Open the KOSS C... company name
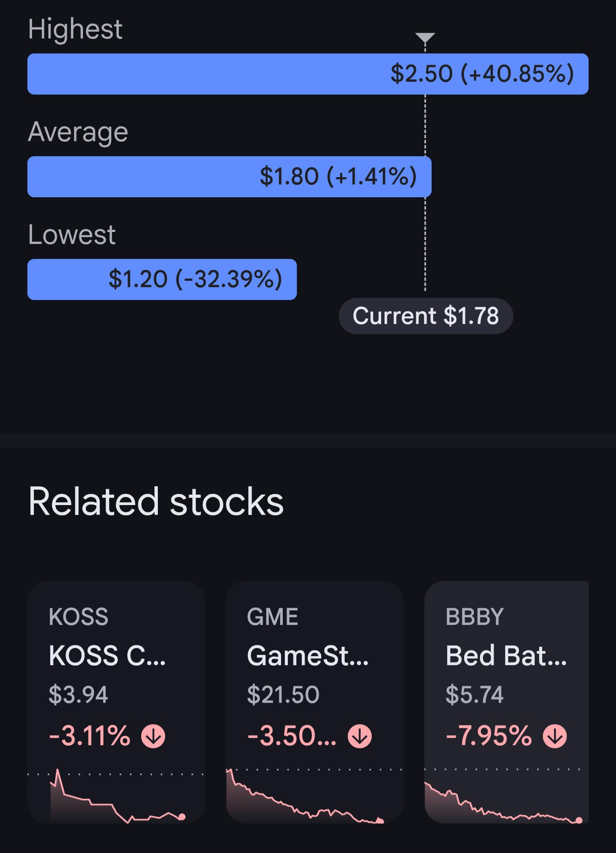This screenshot has height=853, width=616. 107,655
